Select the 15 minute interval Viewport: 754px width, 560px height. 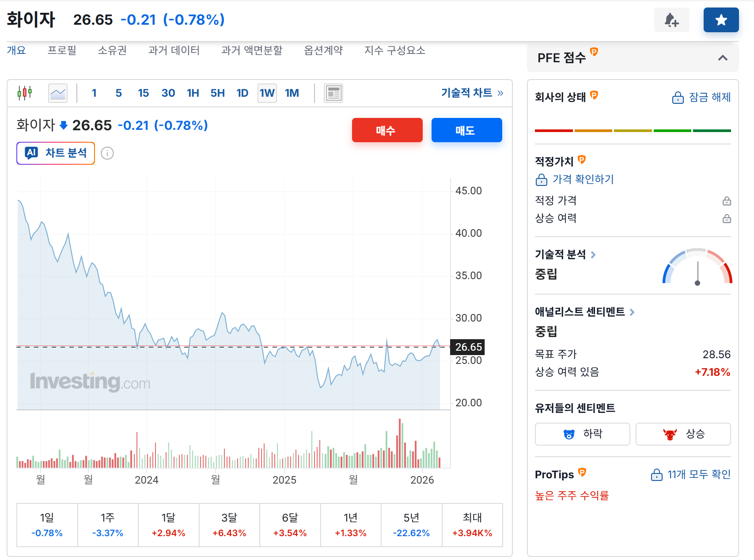click(x=143, y=93)
